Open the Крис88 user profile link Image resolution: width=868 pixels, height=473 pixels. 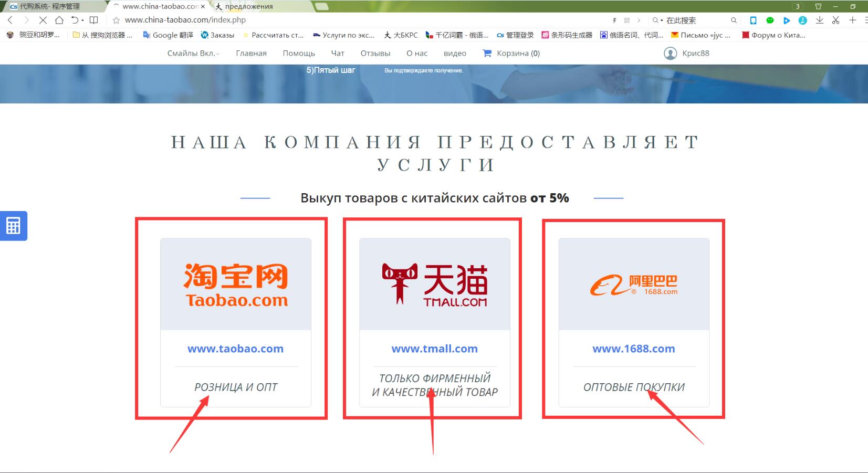696,53
